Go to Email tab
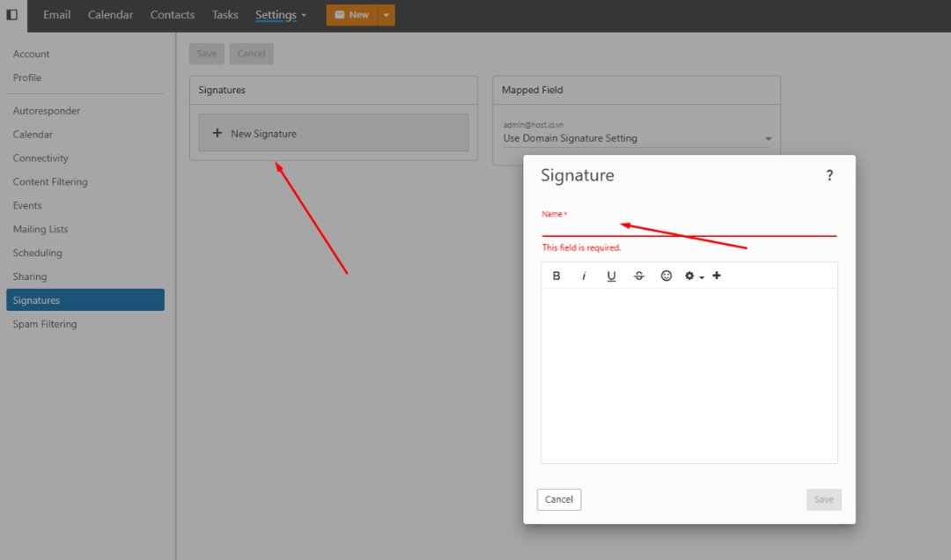951x560 pixels. [57, 15]
